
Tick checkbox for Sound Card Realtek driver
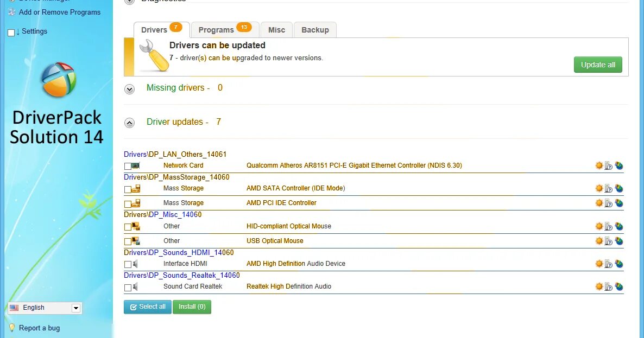[x=128, y=288]
